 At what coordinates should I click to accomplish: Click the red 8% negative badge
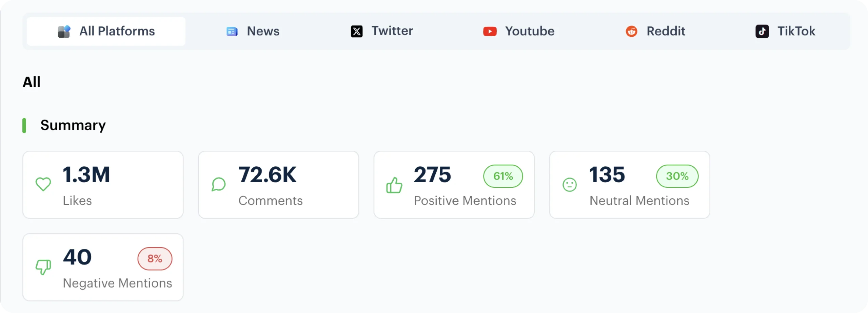[x=155, y=259]
